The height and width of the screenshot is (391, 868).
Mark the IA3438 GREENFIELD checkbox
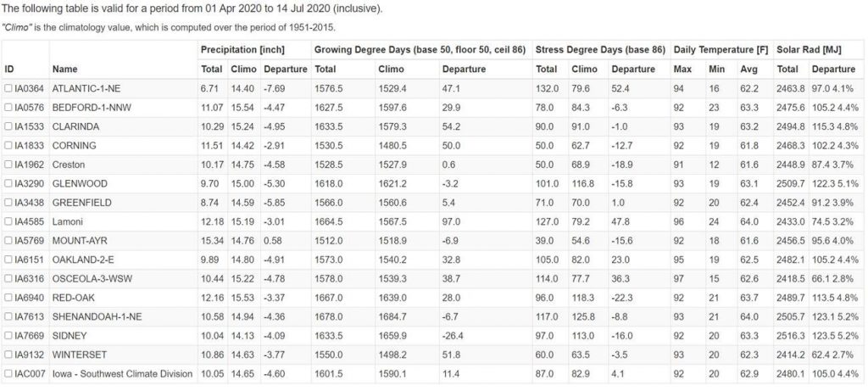pos(8,203)
